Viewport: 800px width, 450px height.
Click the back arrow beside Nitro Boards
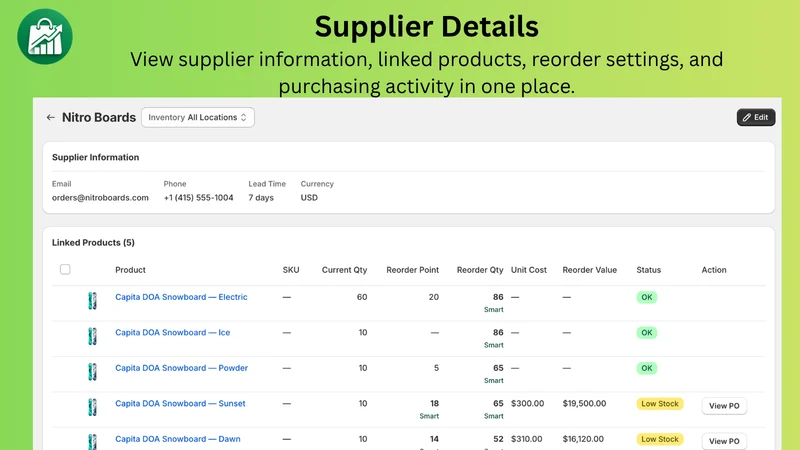(x=51, y=117)
